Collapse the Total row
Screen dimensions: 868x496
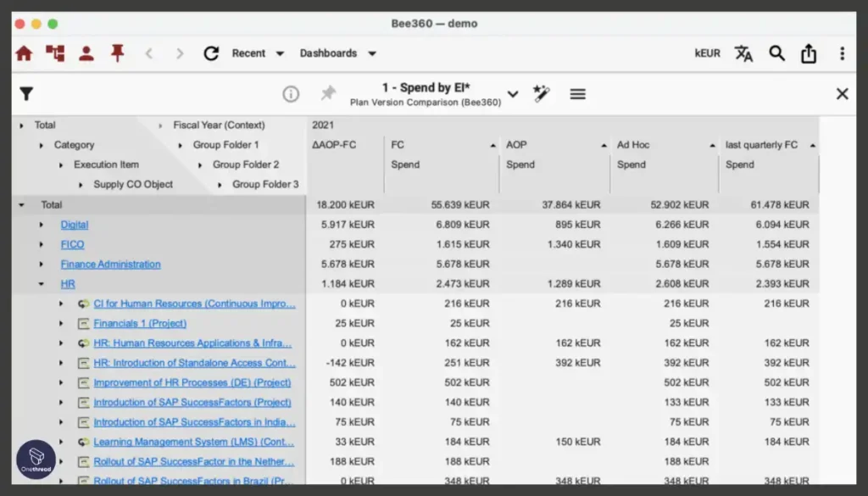(21, 205)
